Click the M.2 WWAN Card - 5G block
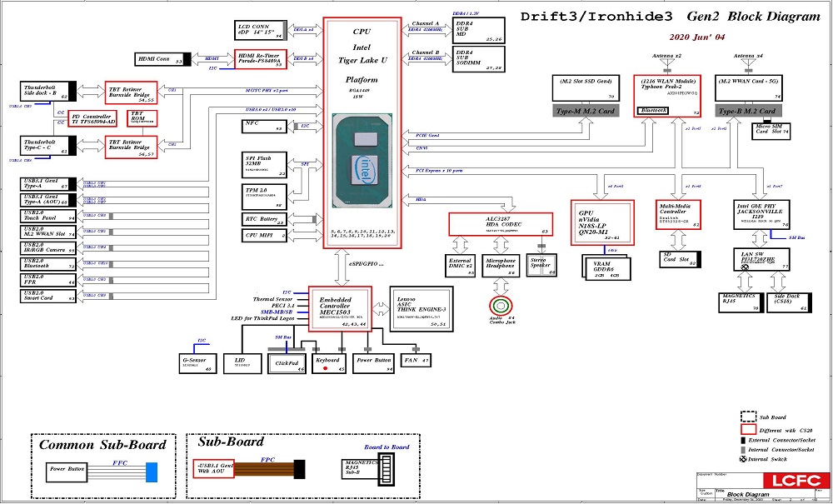Screen dimensions: 833x504 coord(750,88)
